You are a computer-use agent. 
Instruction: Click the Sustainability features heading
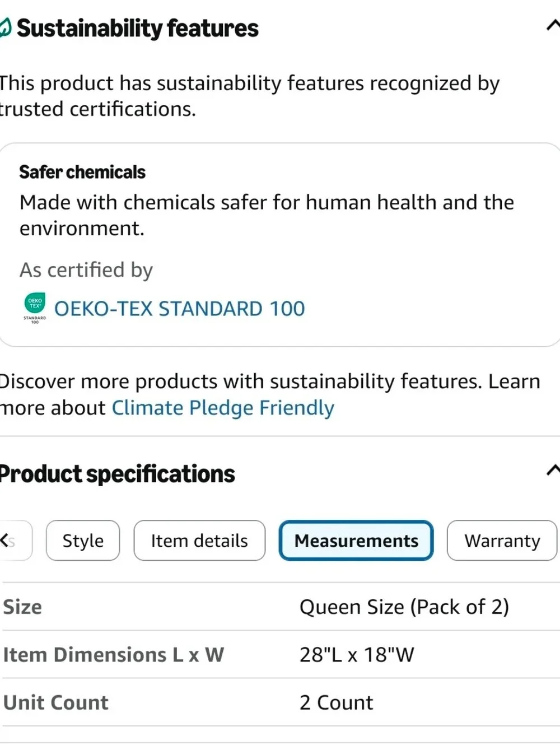click(137, 29)
